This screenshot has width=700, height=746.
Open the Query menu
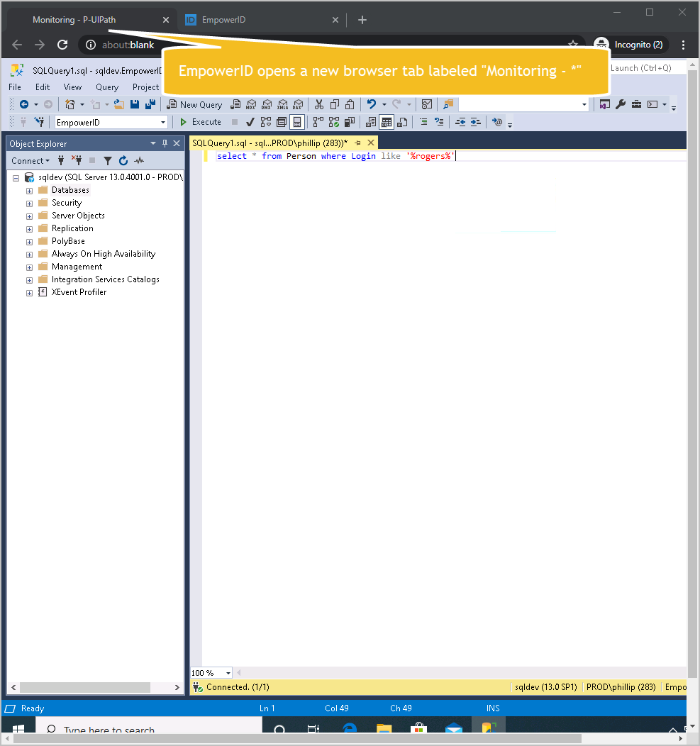[x=107, y=87]
